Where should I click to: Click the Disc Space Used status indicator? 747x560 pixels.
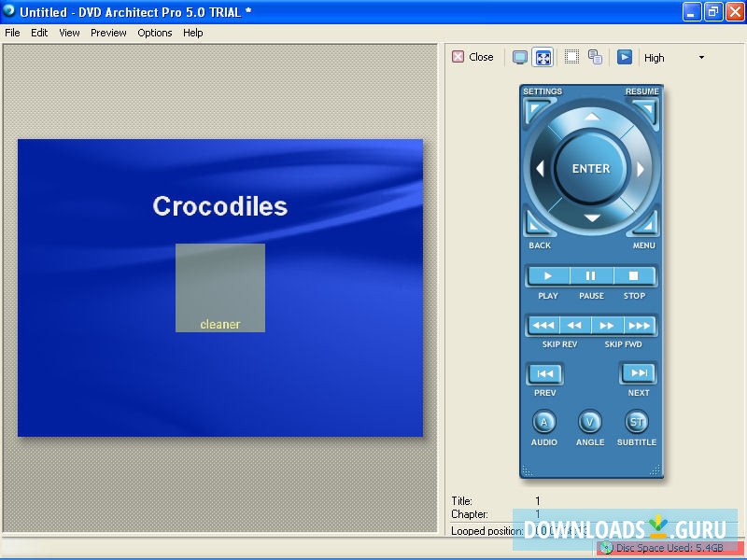[669, 548]
